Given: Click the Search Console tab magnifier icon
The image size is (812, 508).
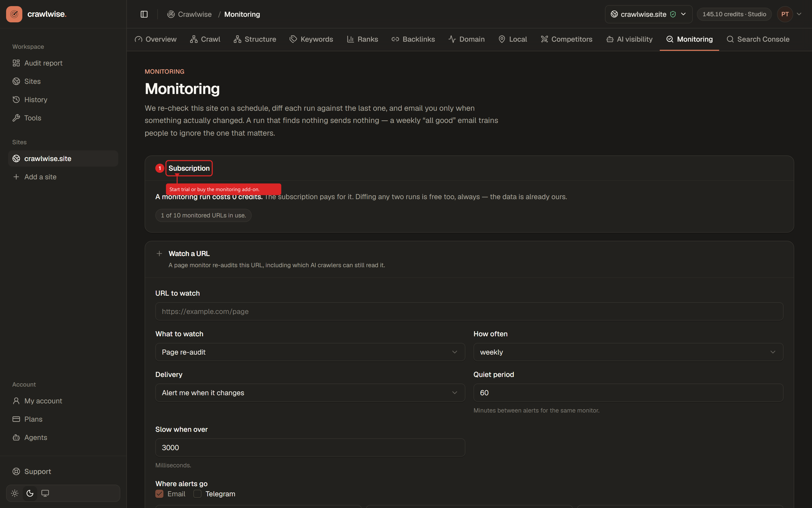Looking at the screenshot, I should point(730,39).
